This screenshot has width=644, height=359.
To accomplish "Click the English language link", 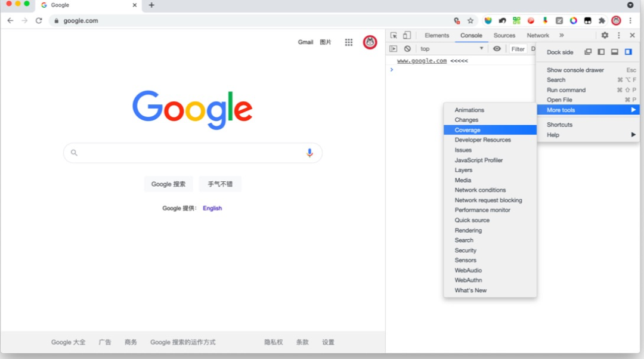I will coord(212,208).
